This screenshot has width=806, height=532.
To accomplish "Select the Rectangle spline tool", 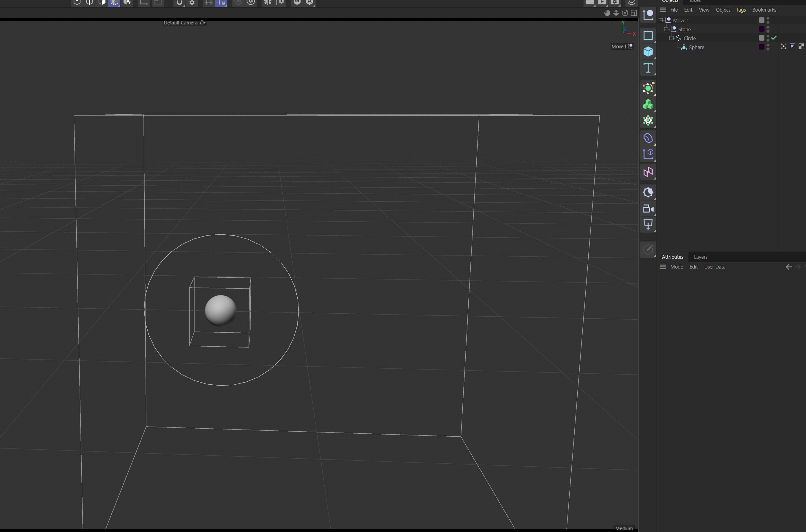I will (648, 36).
